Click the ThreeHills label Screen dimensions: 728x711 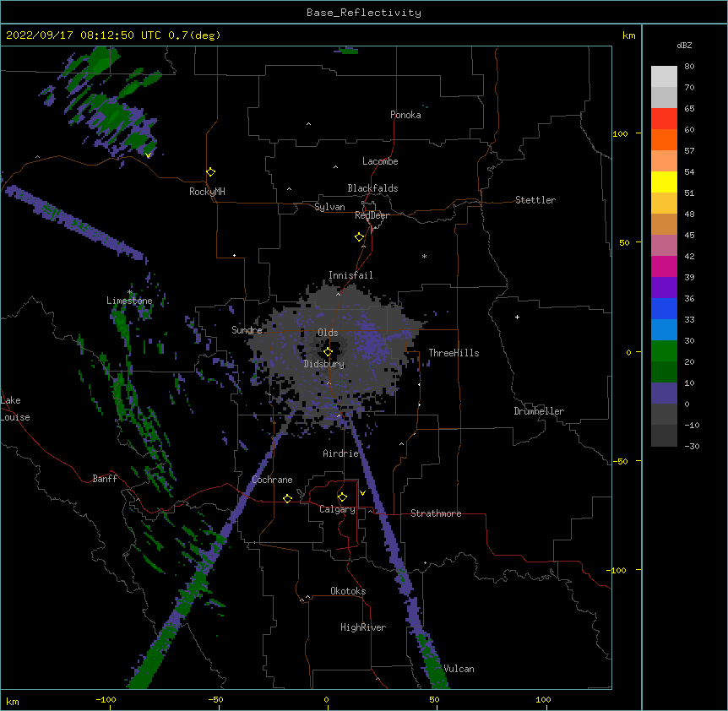(x=454, y=353)
